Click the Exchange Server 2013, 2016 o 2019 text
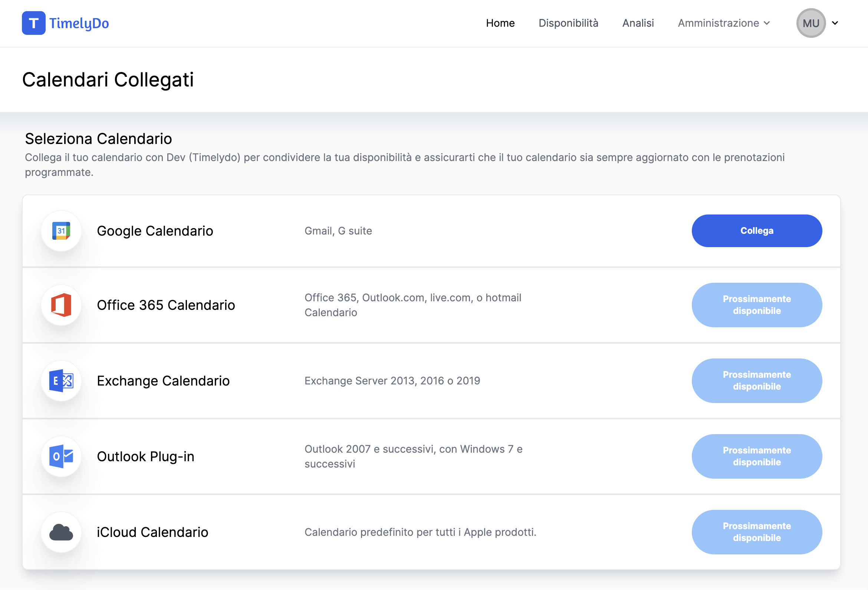Image resolution: width=868 pixels, height=590 pixels. (x=392, y=381)
